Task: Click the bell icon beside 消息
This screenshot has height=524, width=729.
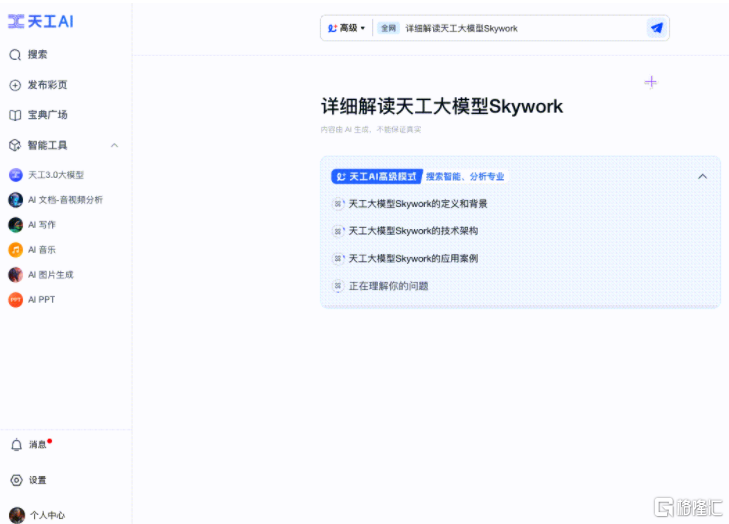Action: (16, 445)
